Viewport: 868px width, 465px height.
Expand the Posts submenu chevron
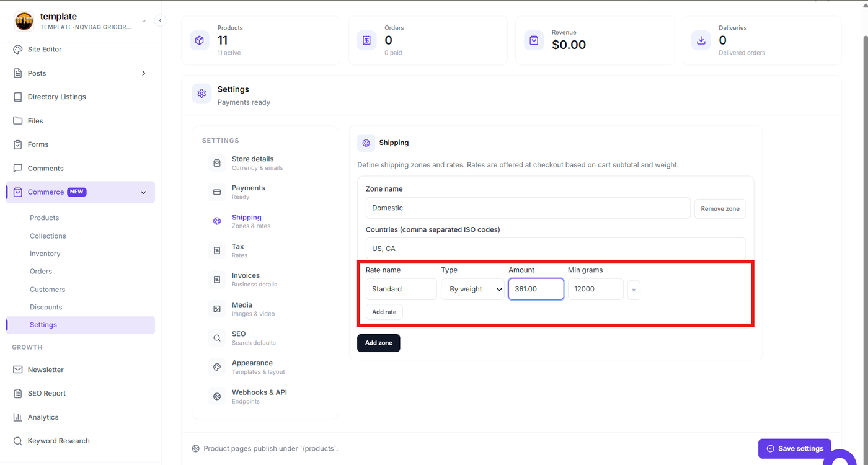[x=144, y=73]
